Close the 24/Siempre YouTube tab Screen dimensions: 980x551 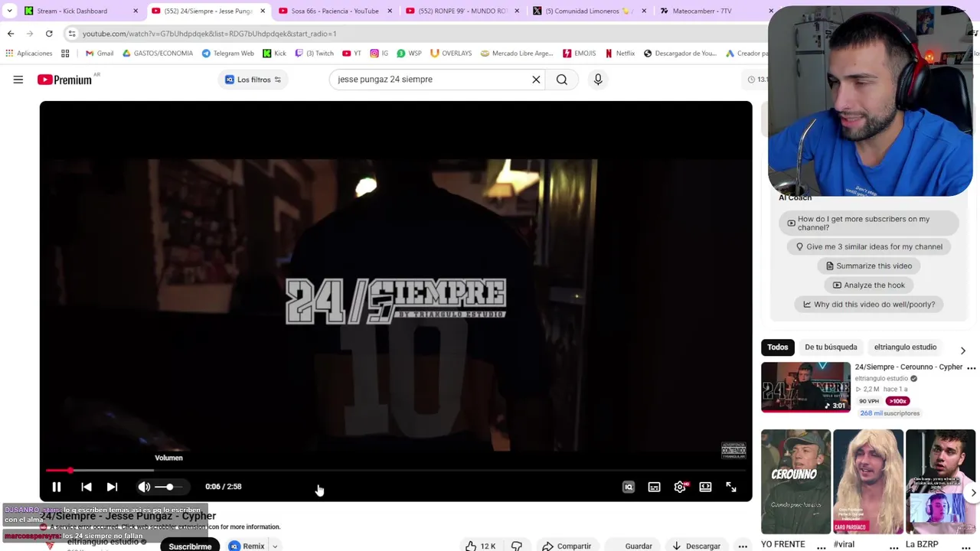(x=263, y=11)
